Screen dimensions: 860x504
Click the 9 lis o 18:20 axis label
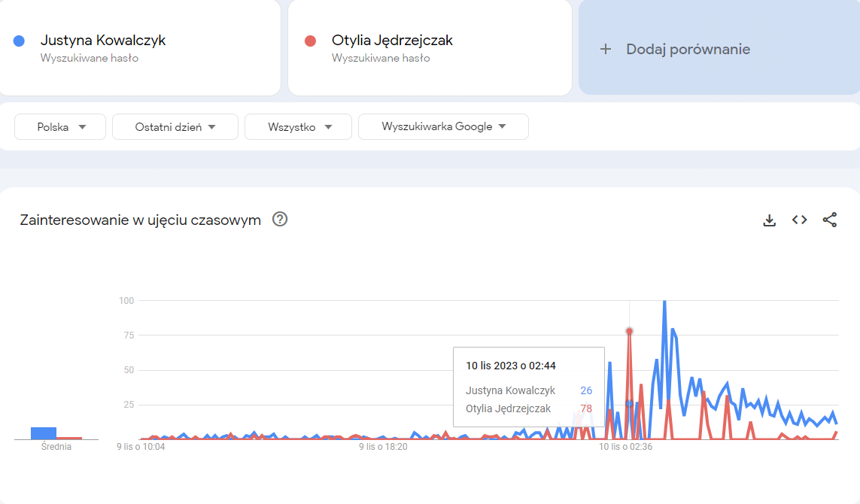coord(384,447)
